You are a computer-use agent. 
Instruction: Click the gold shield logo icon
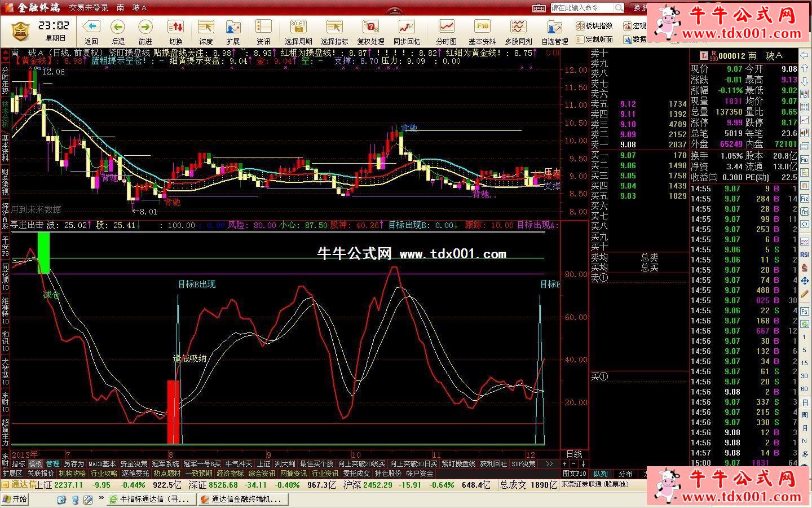coord(20,31)
